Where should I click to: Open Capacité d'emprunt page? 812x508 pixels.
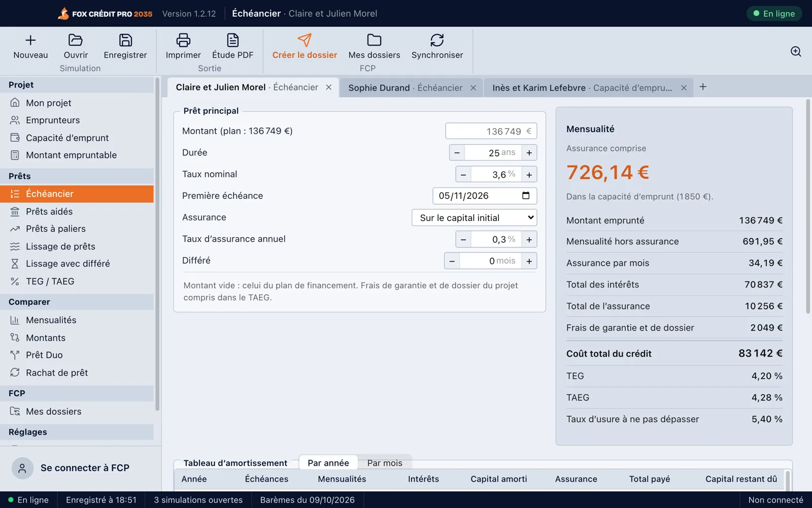point(77,138)
